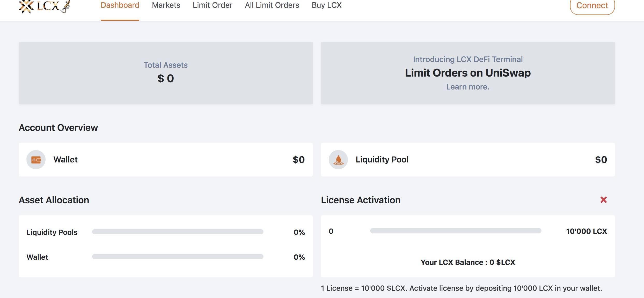Open the Limit Order page

pos(213,5)
